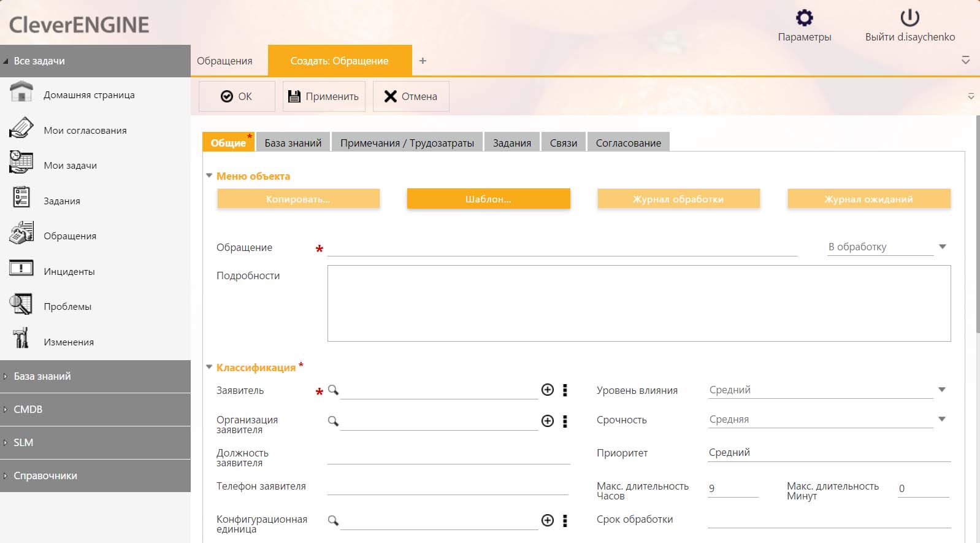This screenshot has width=980, height=543.
Task: Collapse the Меню объекта section
Action: pyautogui.click(x=209, y=176)
